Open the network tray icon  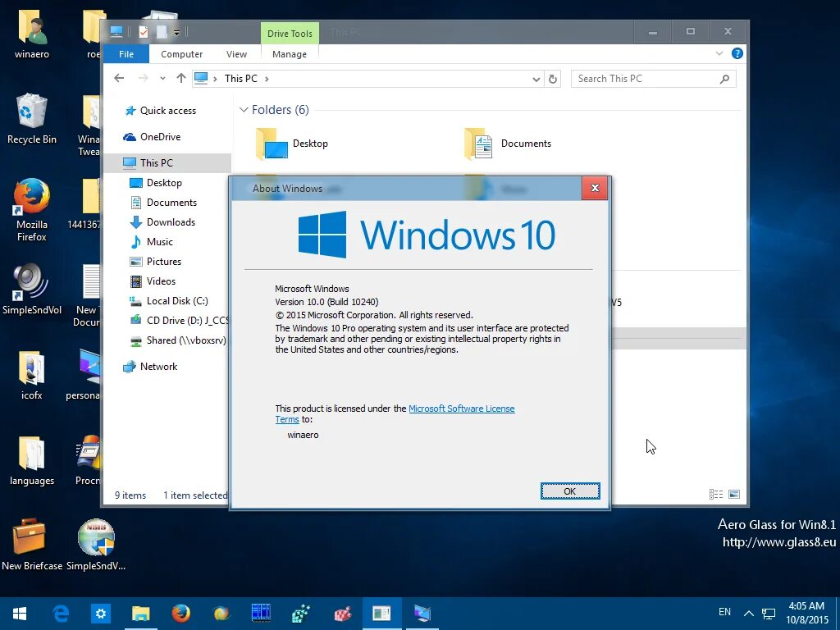click(x=769, y=614)
